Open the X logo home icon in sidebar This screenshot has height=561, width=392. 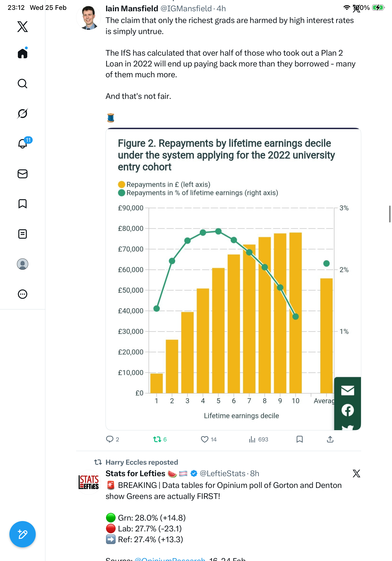pos(23,27)
